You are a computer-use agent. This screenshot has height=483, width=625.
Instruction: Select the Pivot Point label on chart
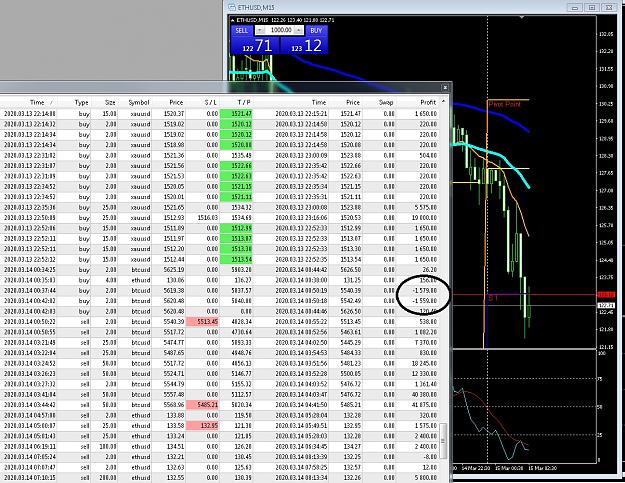pyautogui.click(x=505, y=104)
